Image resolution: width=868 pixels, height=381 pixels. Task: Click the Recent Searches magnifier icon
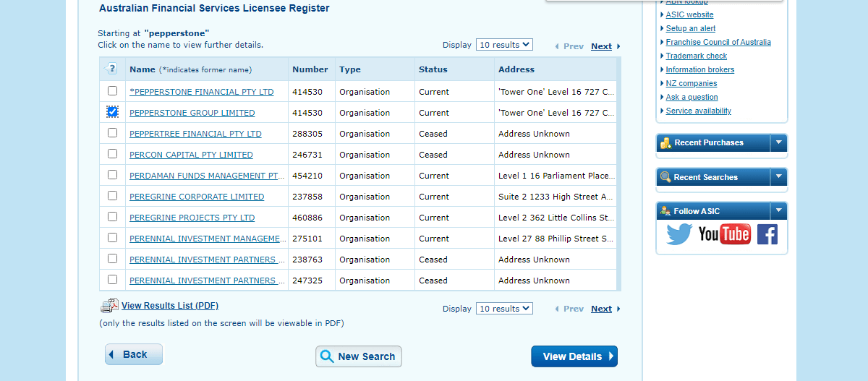tap(665, 177)
